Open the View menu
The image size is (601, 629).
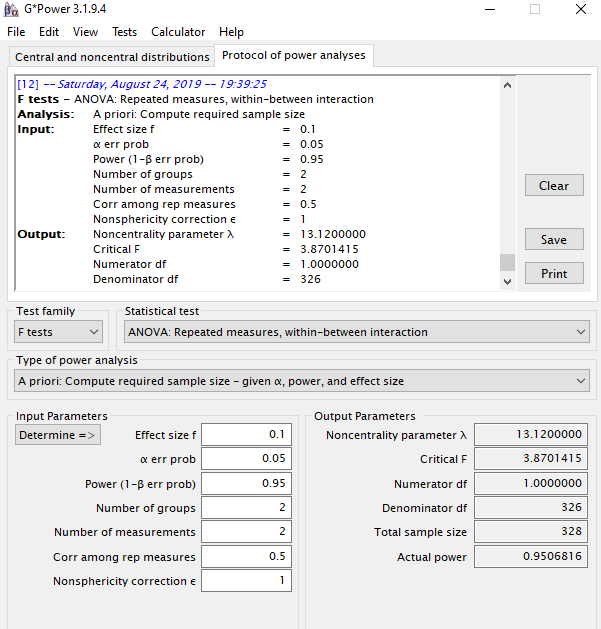pyautogui.click(x=85, y=32)
